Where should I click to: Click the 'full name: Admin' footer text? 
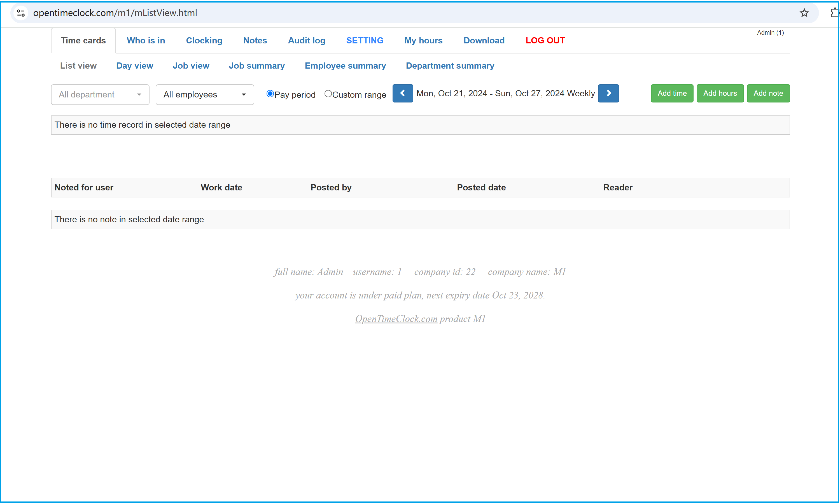click(309, 272)
